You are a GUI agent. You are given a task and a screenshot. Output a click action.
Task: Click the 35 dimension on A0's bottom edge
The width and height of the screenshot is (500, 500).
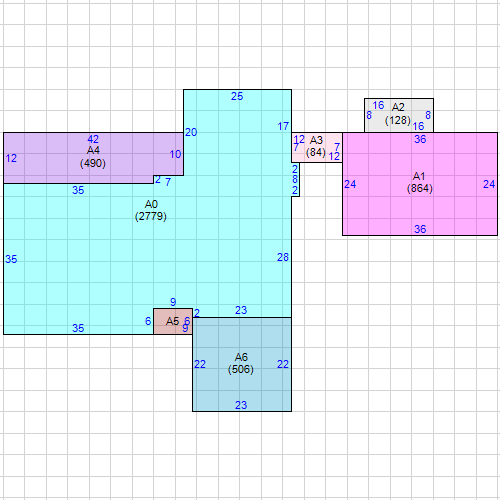pos(78,328)
